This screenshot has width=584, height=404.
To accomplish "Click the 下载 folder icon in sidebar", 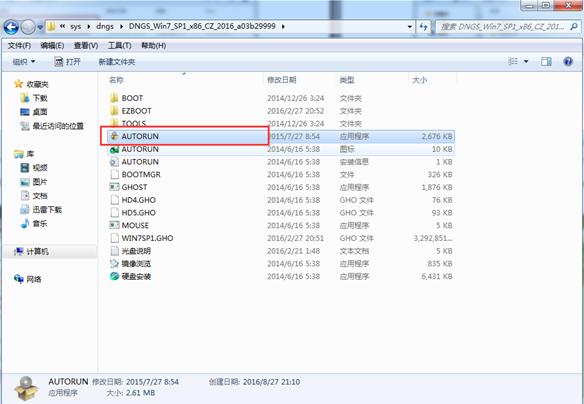I will (x=25, y=98).
